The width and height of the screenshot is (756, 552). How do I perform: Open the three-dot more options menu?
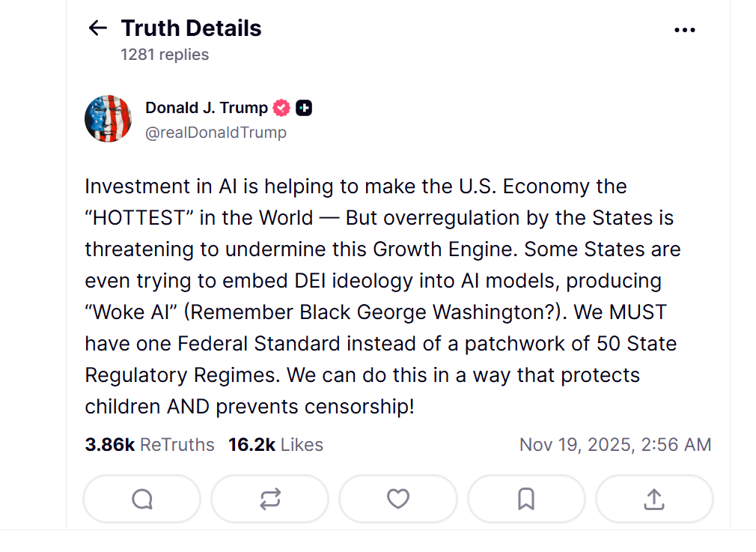tap(685, 30)
